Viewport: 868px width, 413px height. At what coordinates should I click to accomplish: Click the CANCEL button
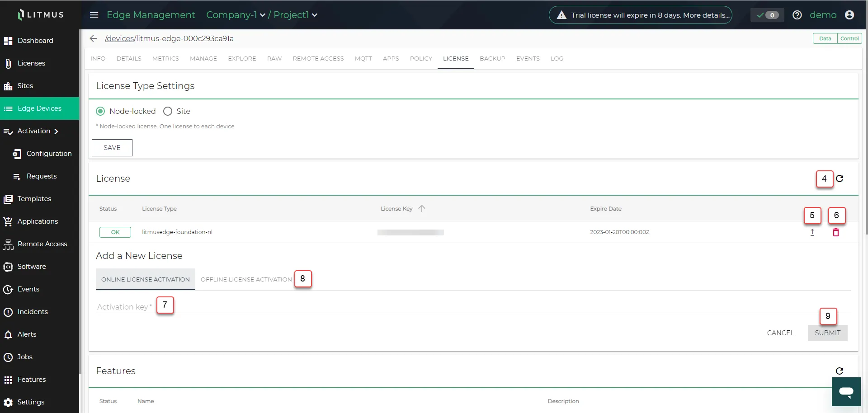tap(781, 333)
